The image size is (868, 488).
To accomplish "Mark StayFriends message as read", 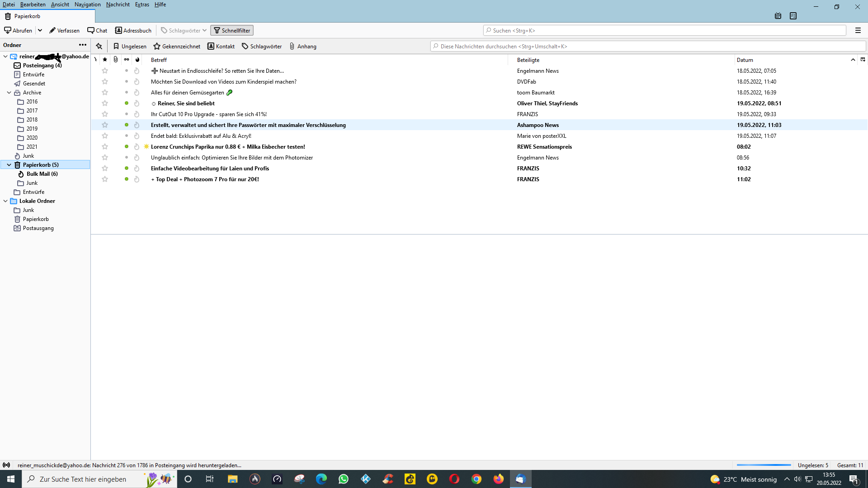I will [x=127, y=103].
